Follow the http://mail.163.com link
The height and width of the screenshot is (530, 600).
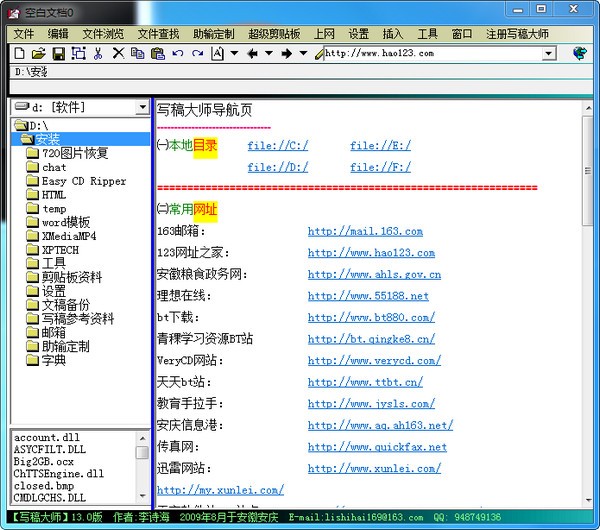pyautogui.click(x=365, y=232)
